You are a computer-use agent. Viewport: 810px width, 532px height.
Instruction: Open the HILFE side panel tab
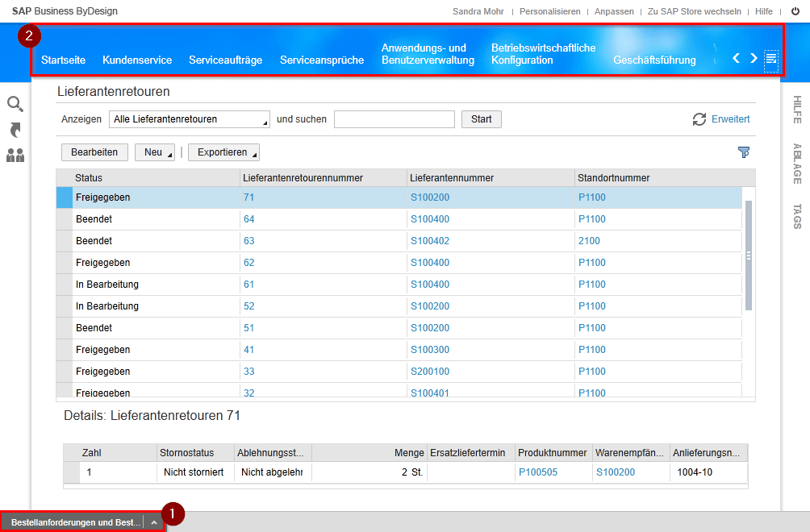click(797, 110)
